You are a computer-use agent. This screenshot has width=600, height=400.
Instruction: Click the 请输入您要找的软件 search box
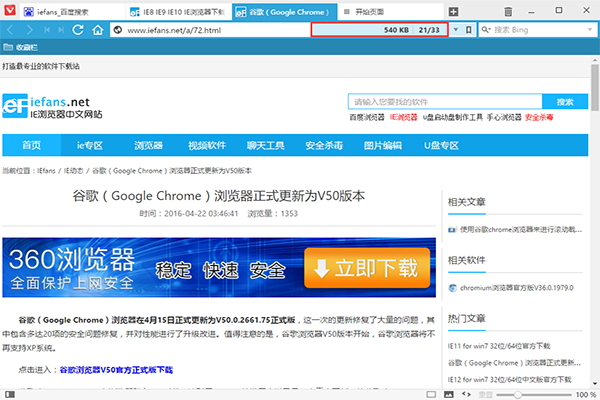click(445, 101)
